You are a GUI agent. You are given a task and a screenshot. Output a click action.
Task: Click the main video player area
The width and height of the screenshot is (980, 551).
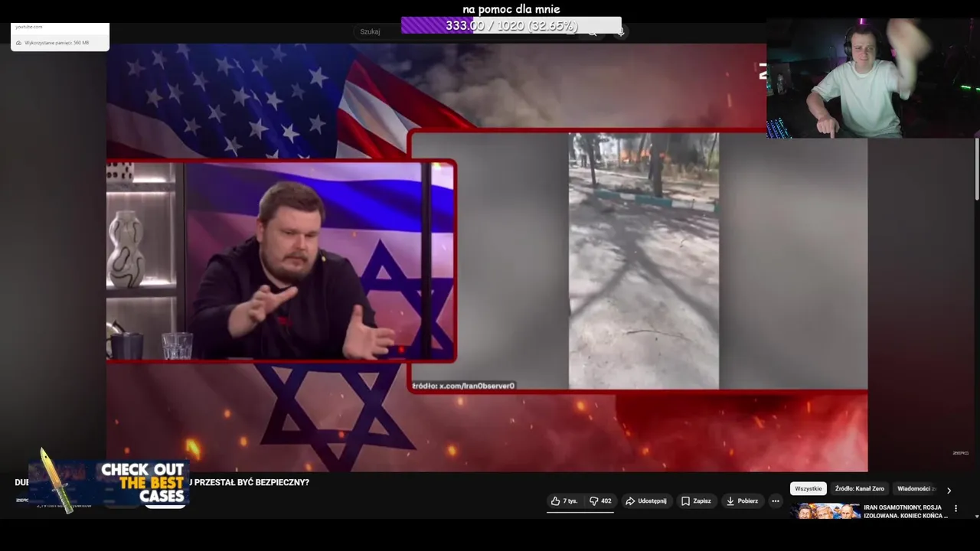pos(487,257)
